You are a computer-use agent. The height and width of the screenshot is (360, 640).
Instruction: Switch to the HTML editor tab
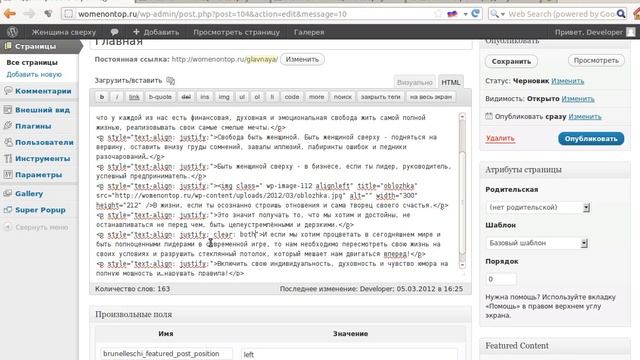451,82
